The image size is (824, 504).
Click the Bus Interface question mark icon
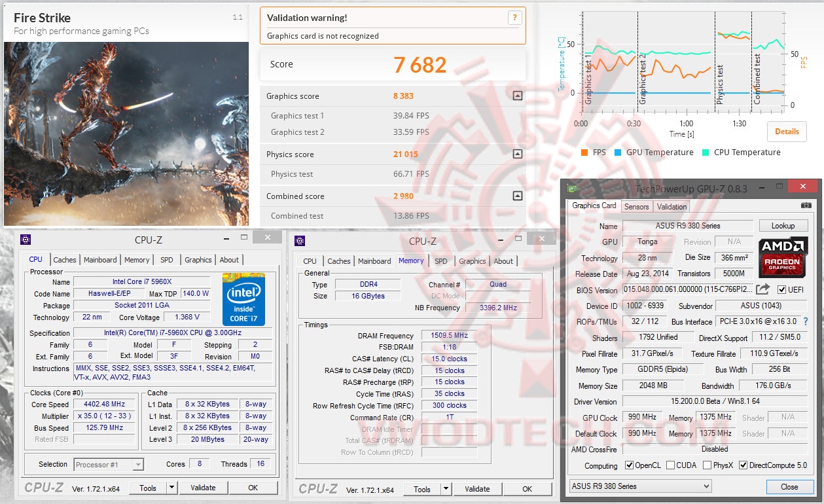click(x=806, y=321)
